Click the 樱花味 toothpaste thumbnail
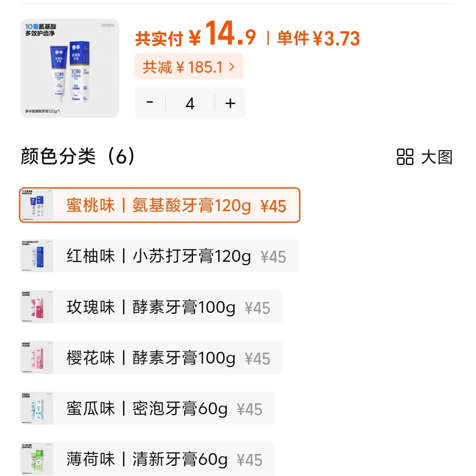 pyautogui.click(x=37, y=357)
